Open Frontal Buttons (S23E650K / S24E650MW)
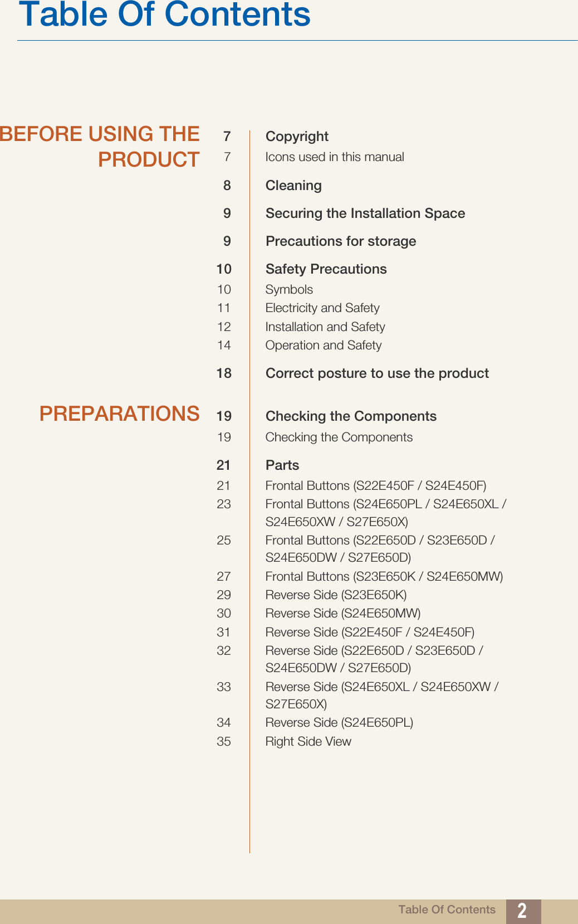Screen dimensions: 578x924 [x=384, y=577]
